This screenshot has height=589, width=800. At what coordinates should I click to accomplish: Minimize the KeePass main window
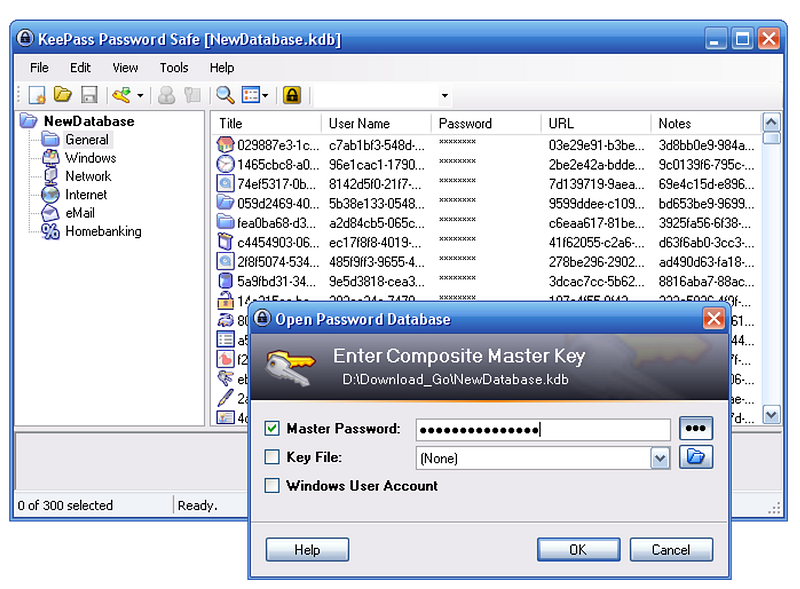pos(715,39)
